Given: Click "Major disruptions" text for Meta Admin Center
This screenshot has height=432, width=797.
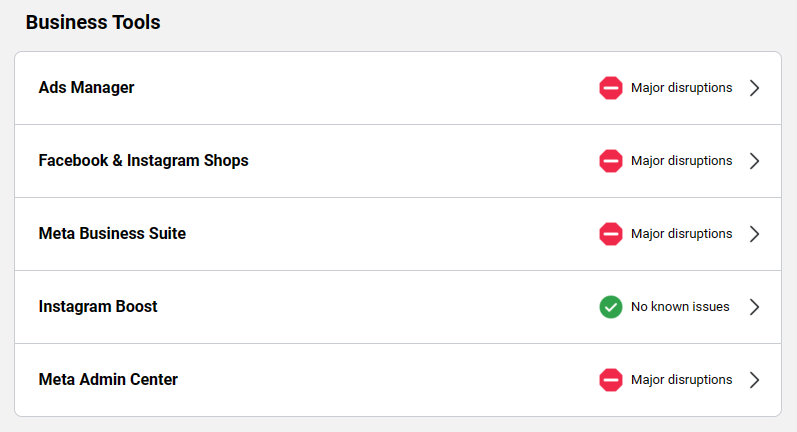Looking at the screenshot, I should point(681,380).
